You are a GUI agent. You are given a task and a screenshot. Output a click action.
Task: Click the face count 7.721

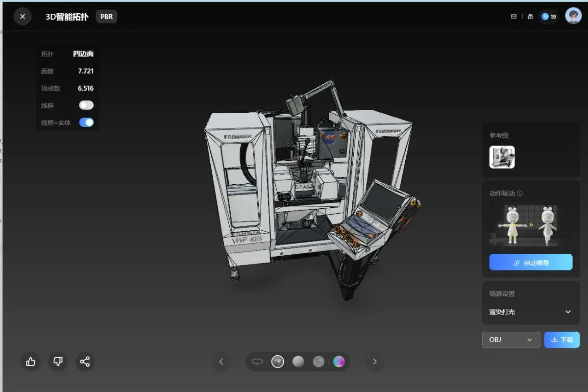click(x=86, y=71)
